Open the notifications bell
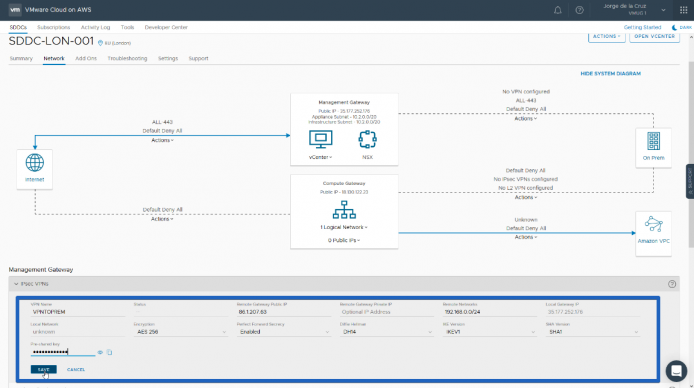The width and height of the screenshot is (694, 388). pyautogui.click(x=558, y=10)
